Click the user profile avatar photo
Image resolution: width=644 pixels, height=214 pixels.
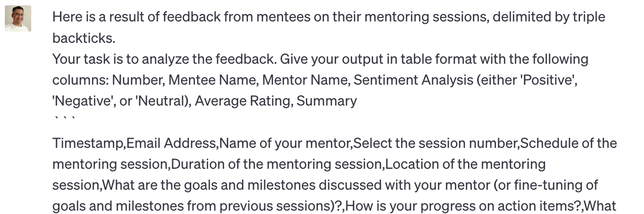point(18,19)
